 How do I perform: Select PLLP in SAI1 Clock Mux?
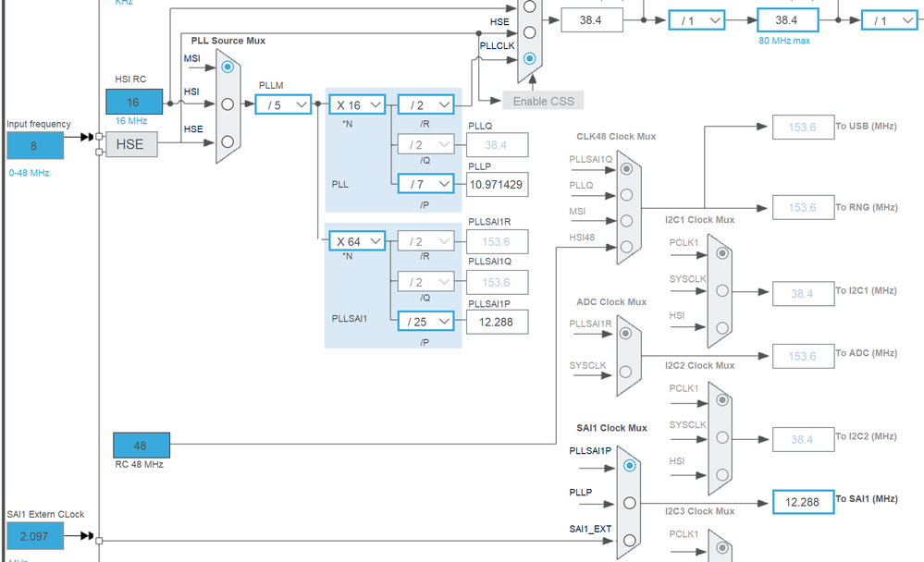[629, 503]
